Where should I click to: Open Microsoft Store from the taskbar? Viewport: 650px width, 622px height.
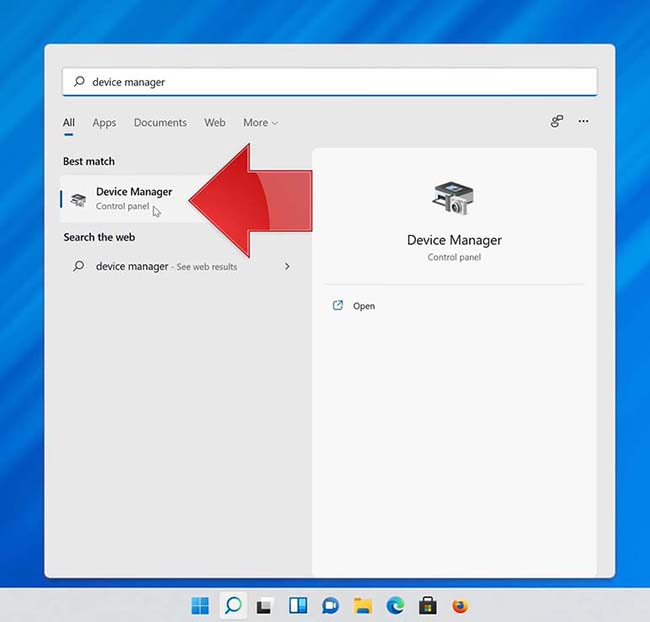[428, 606]
